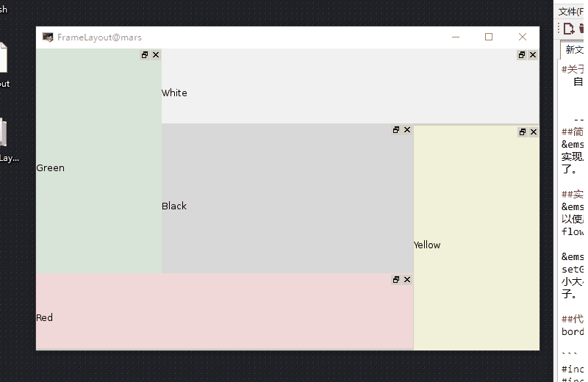
Task: Close the Red dock panel
Action: point(407,280)
